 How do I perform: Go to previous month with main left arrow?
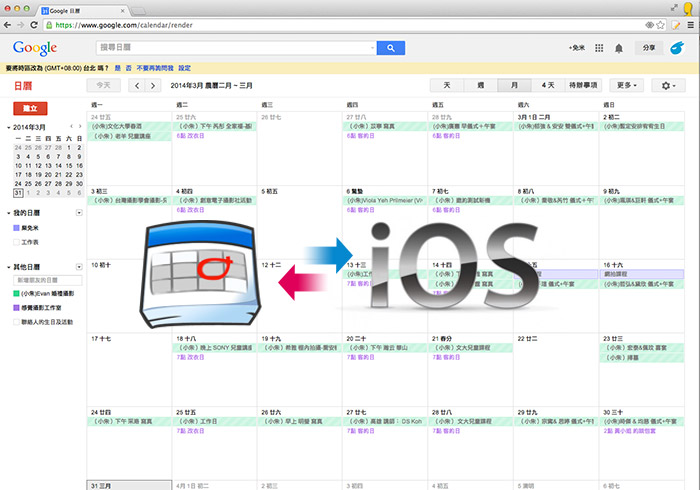[137, 85]
